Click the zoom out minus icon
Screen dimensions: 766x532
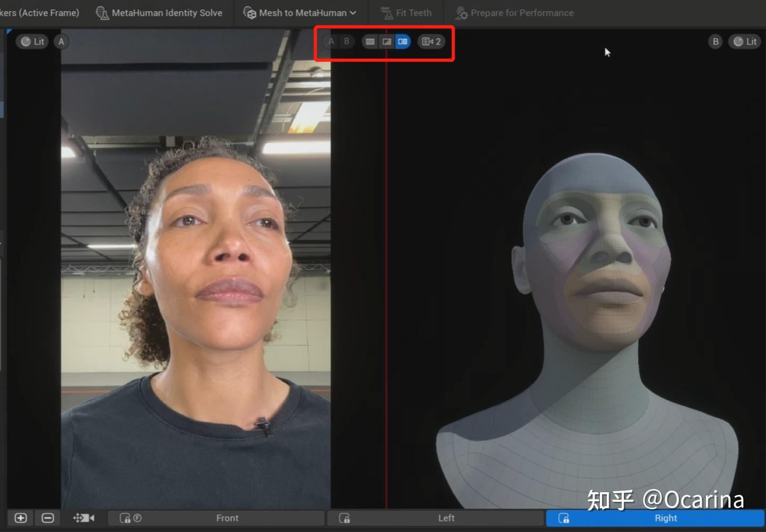point(48,518)
